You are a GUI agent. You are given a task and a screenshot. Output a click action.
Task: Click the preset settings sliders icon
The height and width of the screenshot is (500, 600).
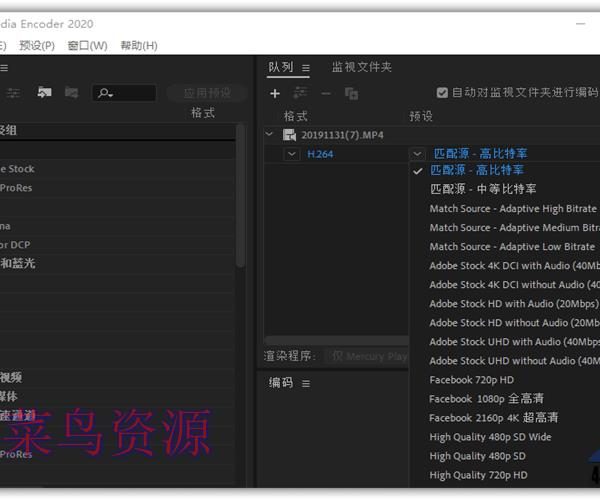point(14,93)
